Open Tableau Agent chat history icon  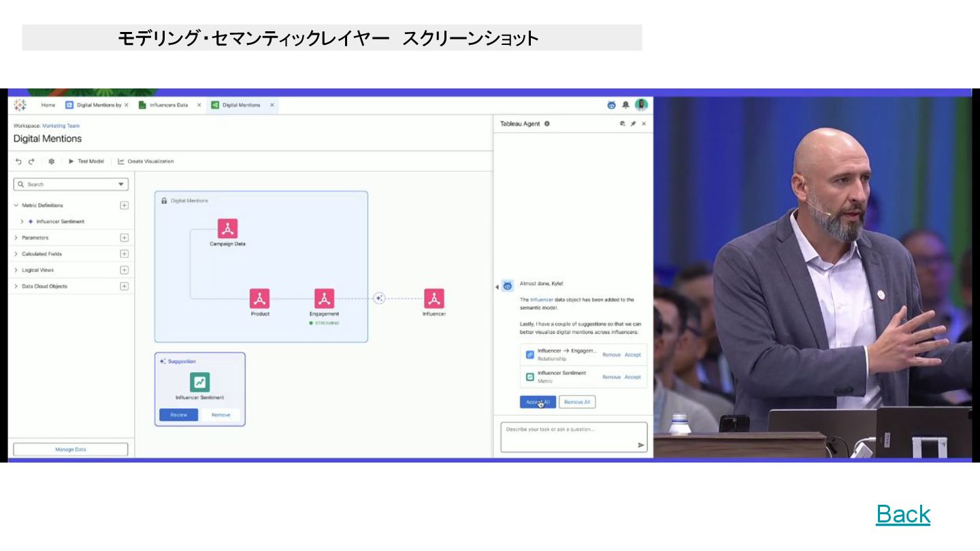pyautogui.click(x=622, y=124)
